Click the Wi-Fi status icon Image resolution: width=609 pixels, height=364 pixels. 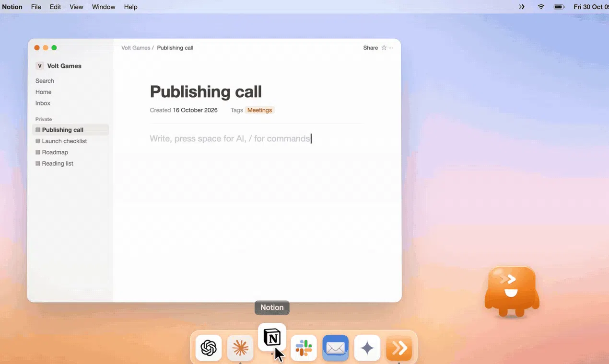click(541, 7)
